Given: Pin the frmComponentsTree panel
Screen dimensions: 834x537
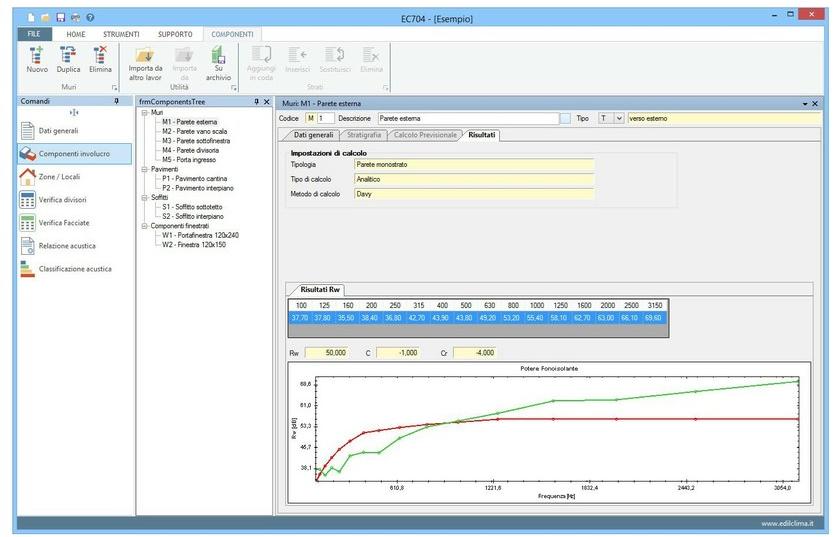Looking at the screenshot, I should click(x=256, y=102).
